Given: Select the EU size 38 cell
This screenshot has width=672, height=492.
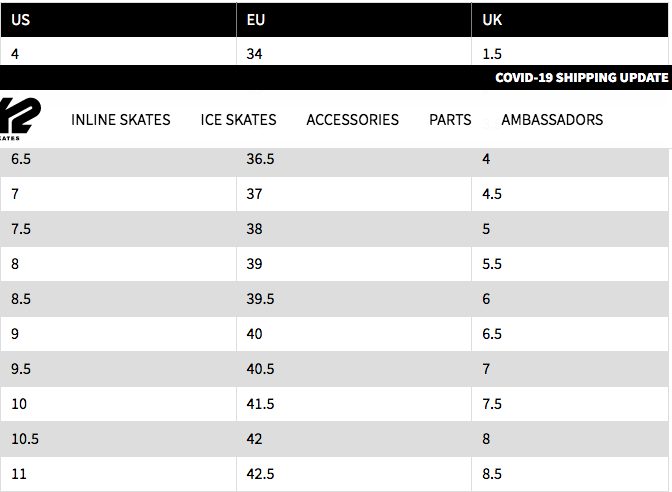Looking at the screenshot, I should click(254, 229).
